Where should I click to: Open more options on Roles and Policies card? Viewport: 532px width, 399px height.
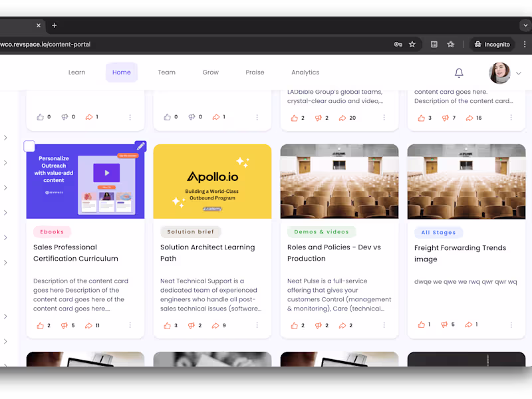384,325
